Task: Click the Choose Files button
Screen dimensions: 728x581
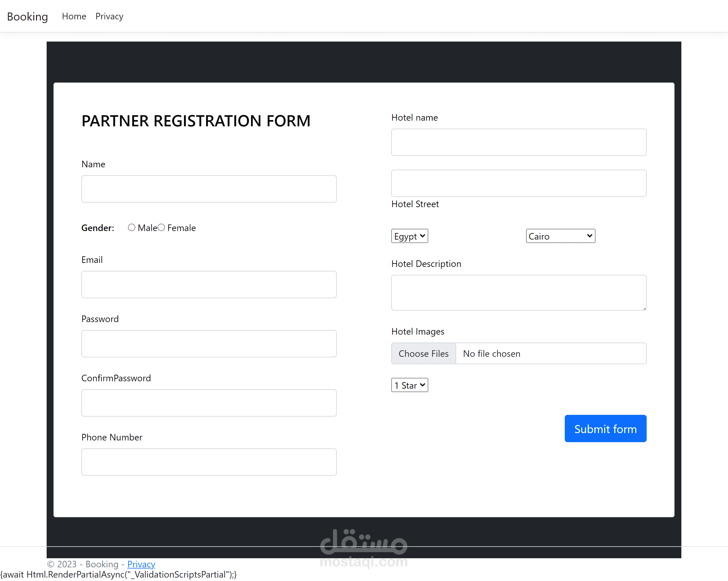Action: [x=423, y=354]
